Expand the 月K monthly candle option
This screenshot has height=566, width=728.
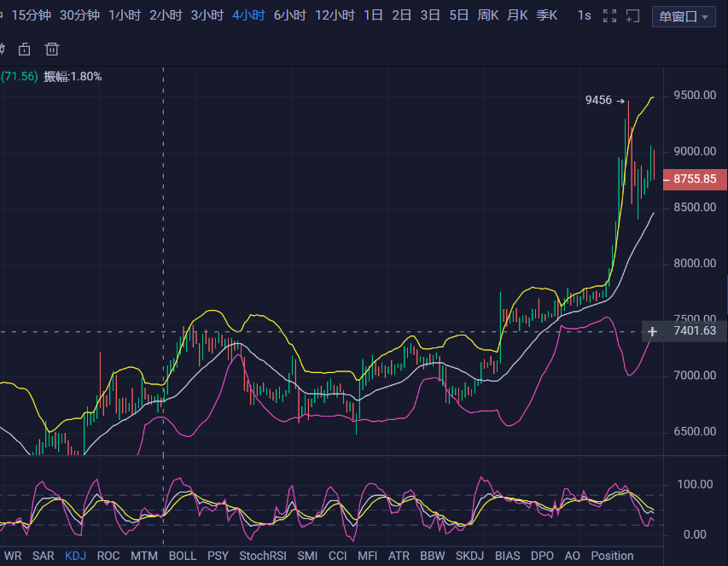point(517,15)
